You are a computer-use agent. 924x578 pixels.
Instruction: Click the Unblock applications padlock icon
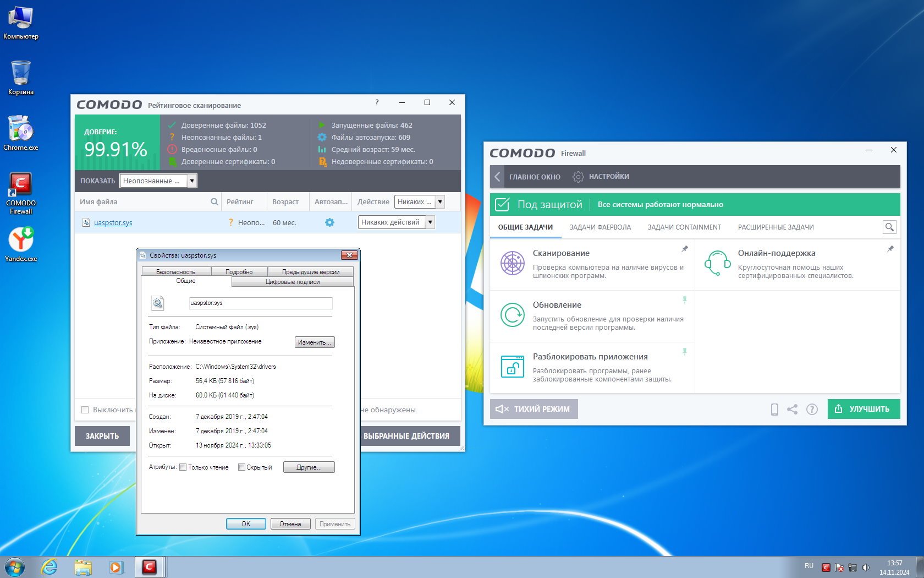(512, 367)
